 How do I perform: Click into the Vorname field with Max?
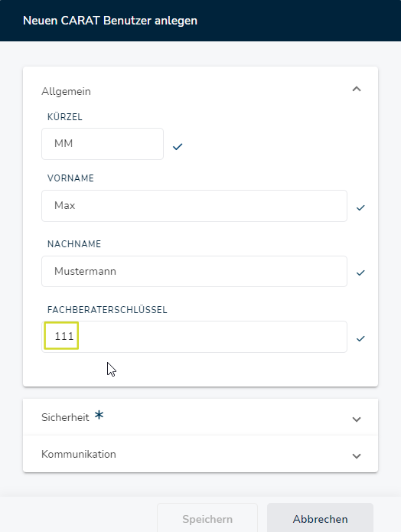194,206
